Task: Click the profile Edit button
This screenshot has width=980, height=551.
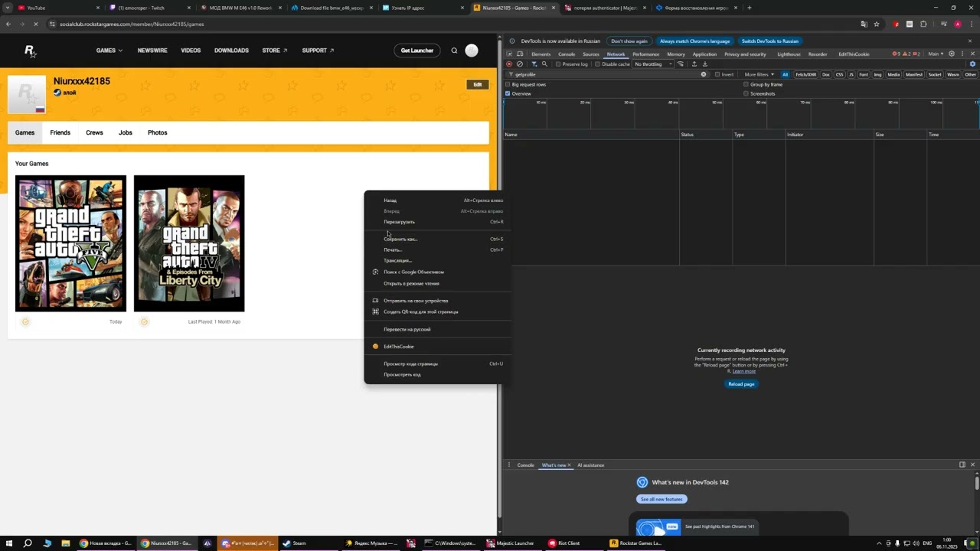Action: [x=478, y=84]
